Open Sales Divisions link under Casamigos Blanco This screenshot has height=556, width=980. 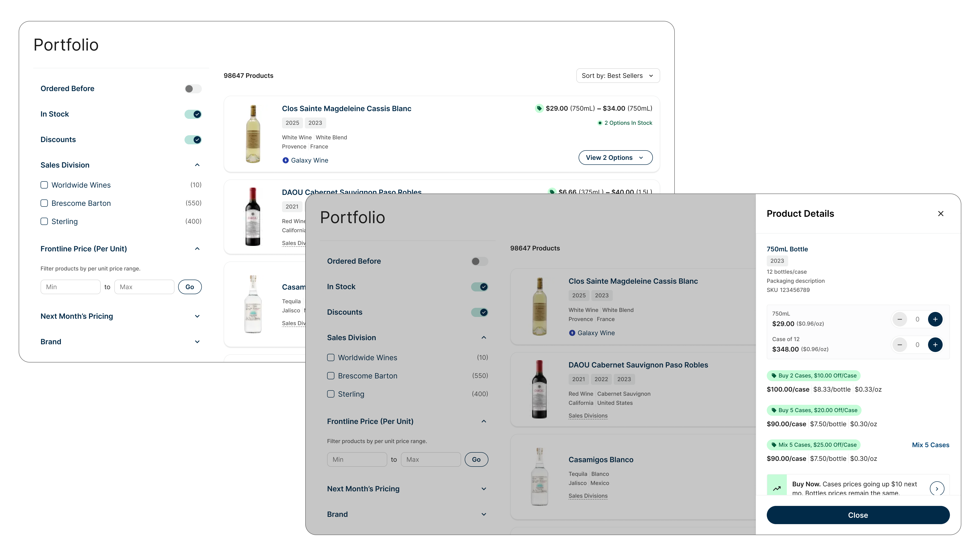588,496
